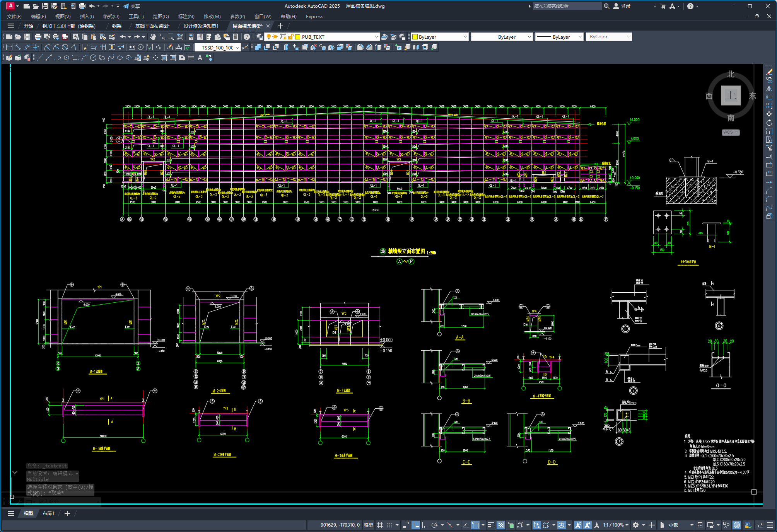
Task: Toggle ortho mode in status bar
Action: click(425, 525)
